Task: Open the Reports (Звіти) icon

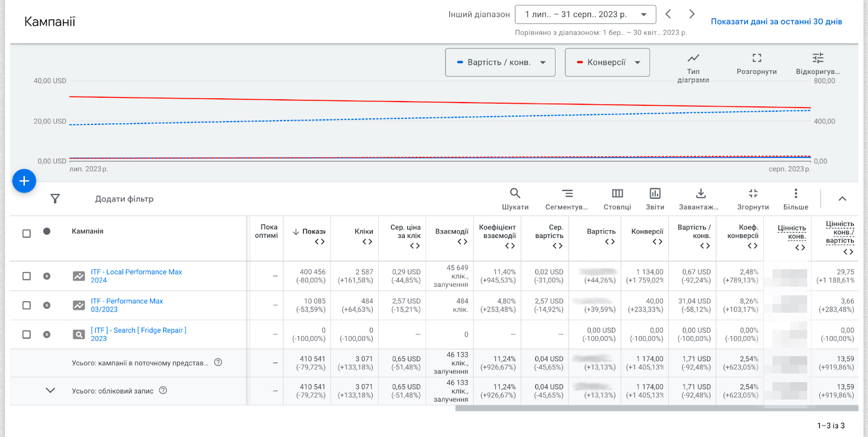Action: [655, 194]
